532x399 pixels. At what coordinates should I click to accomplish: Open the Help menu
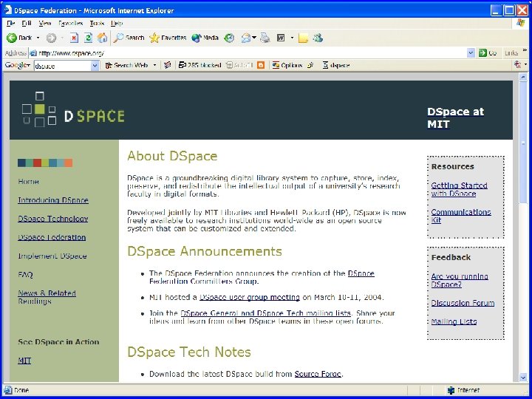117,23
